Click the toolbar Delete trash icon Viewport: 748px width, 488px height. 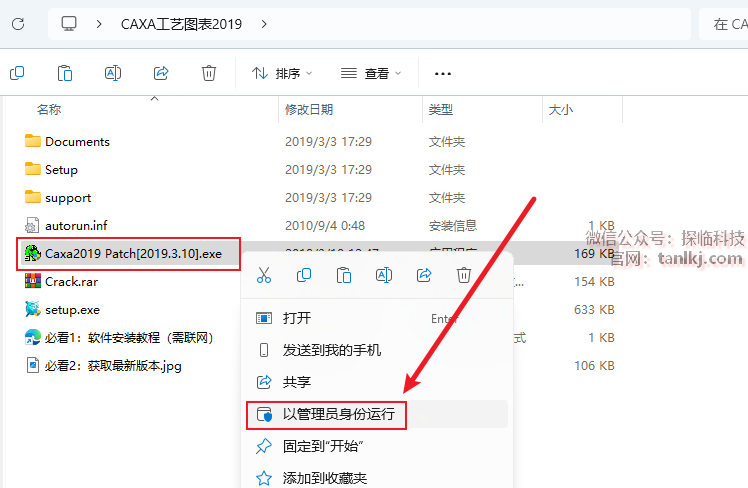click(x=209, y=73)
